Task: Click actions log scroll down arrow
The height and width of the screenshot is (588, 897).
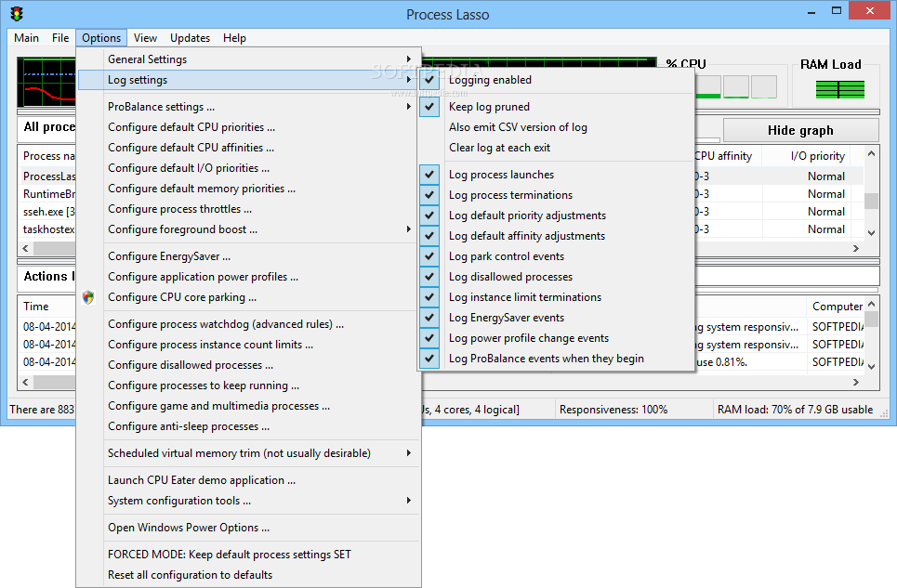Action: tap(871, 367)
